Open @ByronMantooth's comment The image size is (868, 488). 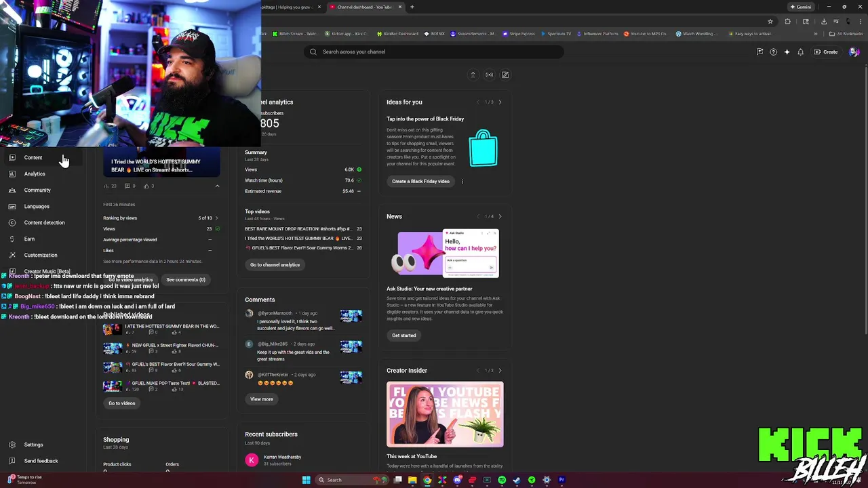tap(304, 321)
